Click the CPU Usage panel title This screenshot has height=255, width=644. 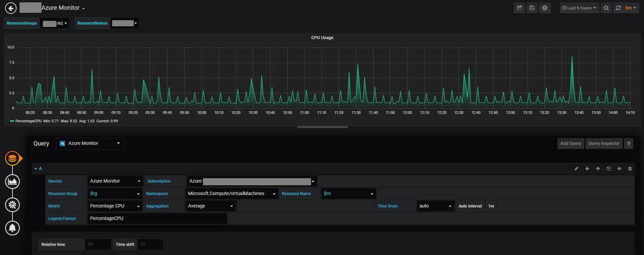[322, 38]
